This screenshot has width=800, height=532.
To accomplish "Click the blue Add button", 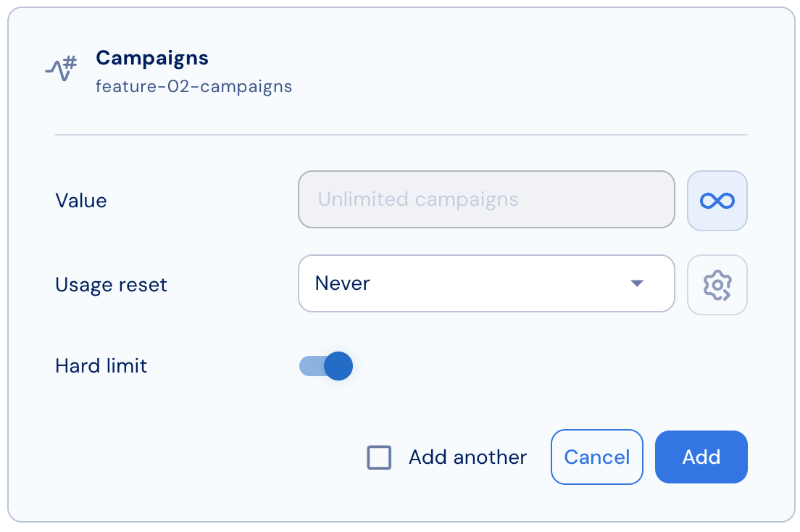I will coord(701,457).
